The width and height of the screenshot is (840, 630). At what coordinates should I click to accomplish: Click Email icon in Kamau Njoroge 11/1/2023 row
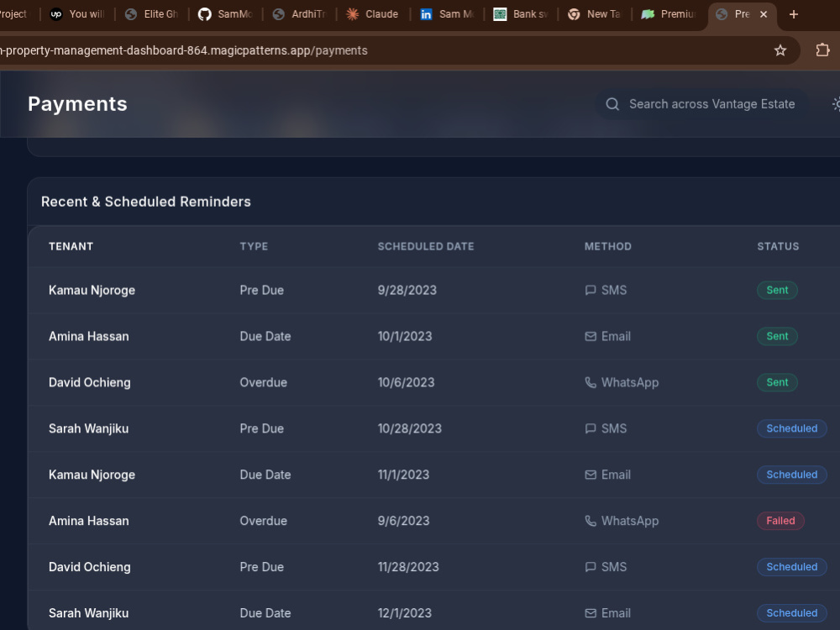[x=591, y=475]
